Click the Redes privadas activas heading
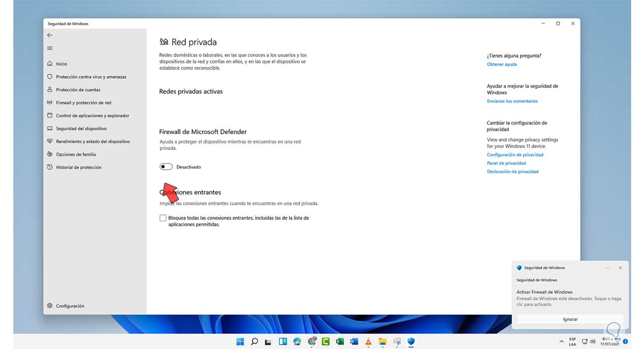This screenshot has width=644, height=349. click(191, 92)
